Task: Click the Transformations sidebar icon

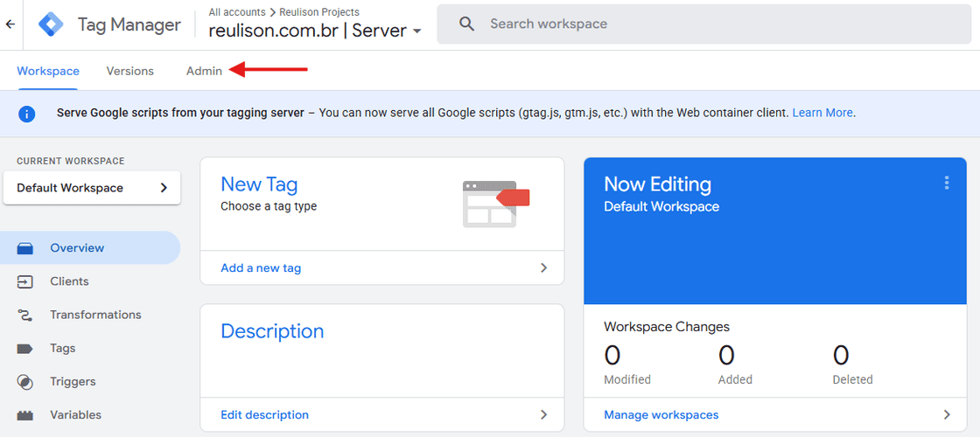Action: point(25,316)
